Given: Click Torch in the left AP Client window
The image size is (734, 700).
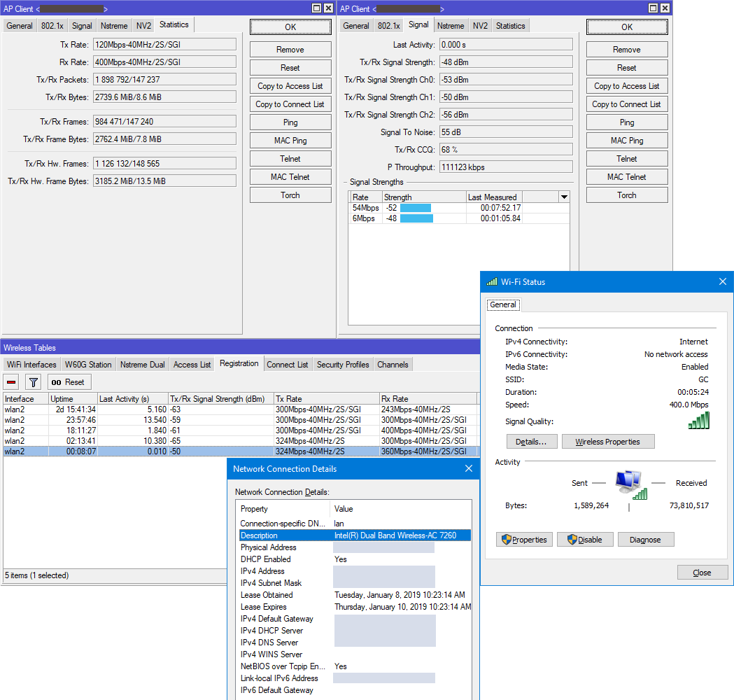Looking at the screenshot, I should tap(290, 195).
